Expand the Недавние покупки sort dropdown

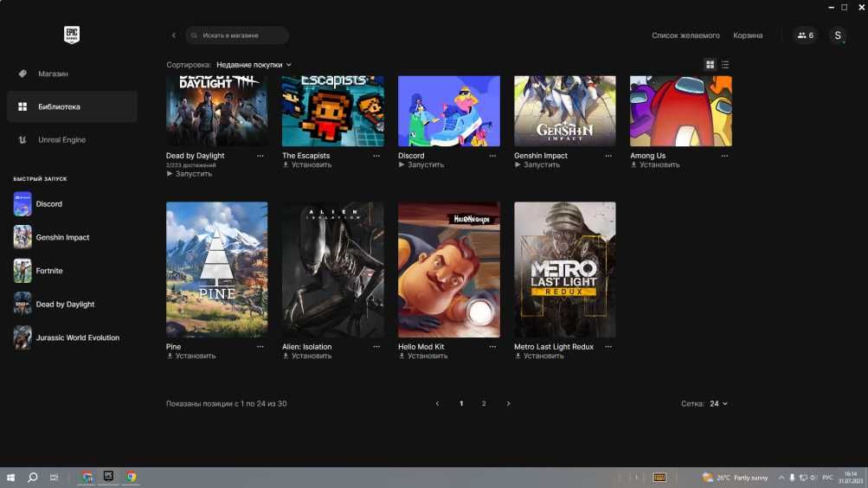point(254,65)
